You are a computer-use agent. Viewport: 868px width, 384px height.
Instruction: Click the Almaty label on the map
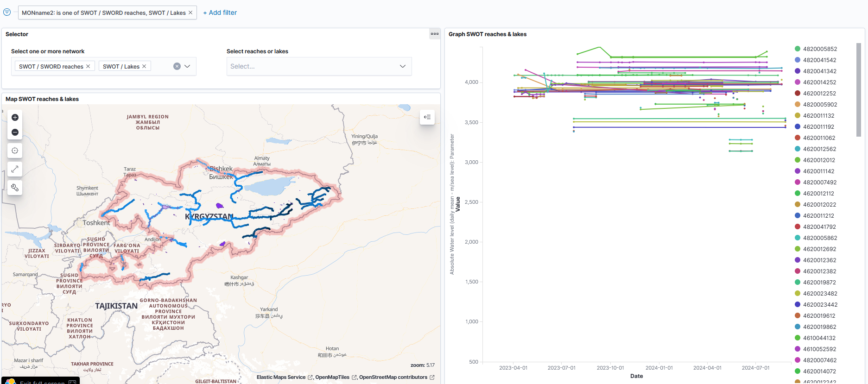point(262,161)
